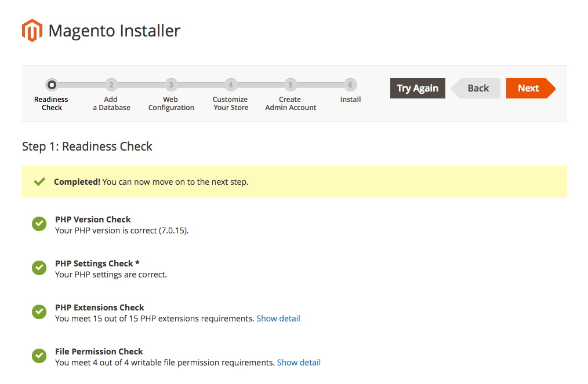Viewport: 588px width, 384px height.
Task: Click the green check beside PHP Extensions Check
Action: [39, 312]
